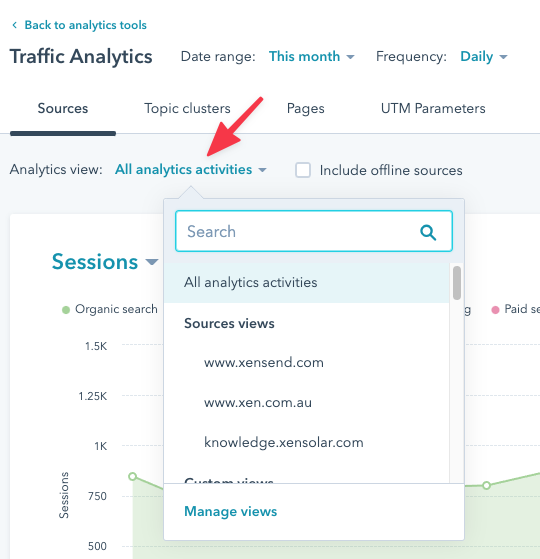Click the dropdown list scrollbar handle

(x=457, y=283)
